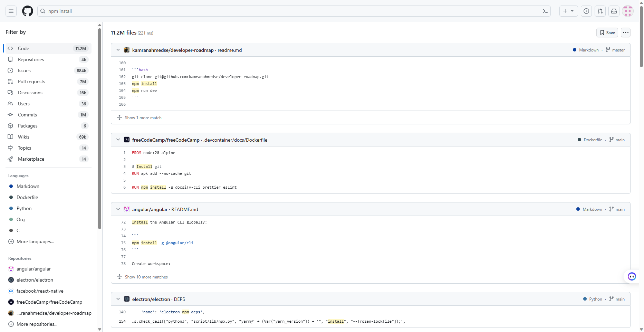Open the hamburger navigation menu
Screen dimensions: 644x332
pyautogui.click(x=11, y=11)
